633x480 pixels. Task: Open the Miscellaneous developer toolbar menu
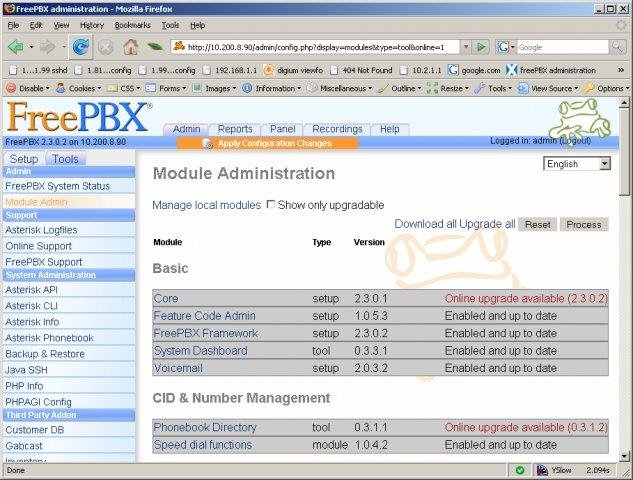339,88
